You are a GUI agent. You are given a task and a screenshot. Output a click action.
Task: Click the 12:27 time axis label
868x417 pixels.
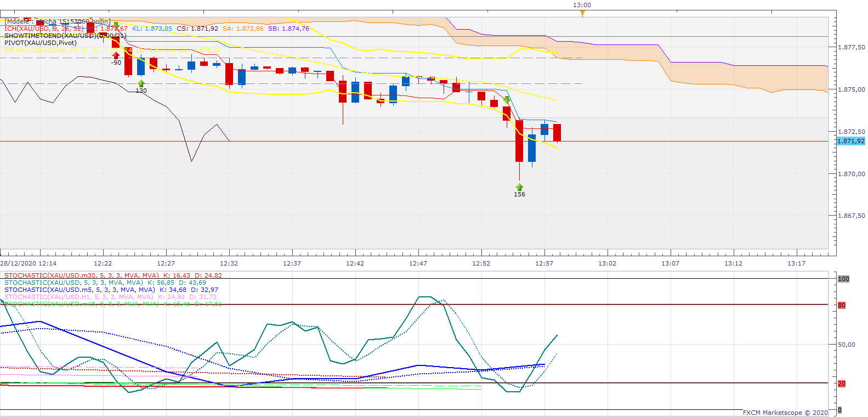pos(166,263)
